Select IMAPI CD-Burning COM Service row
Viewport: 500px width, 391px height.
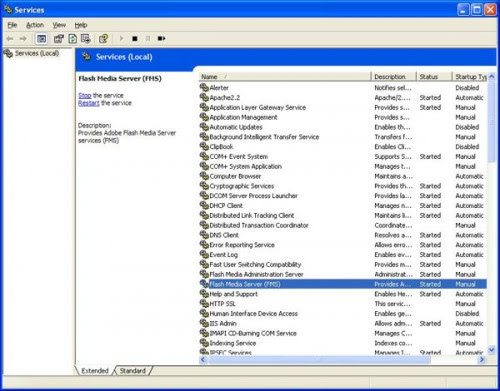[343, 333]
